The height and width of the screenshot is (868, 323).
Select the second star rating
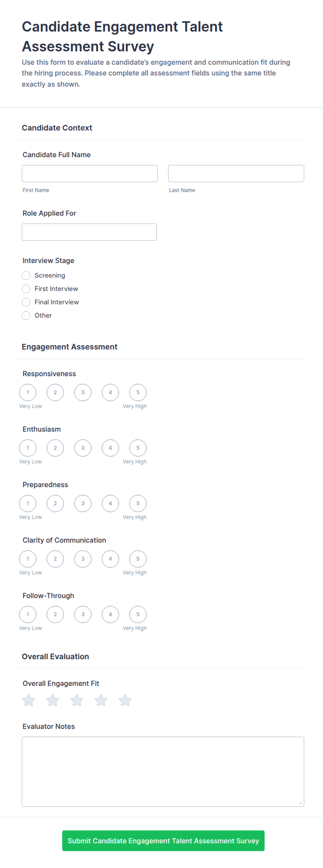pos(53,700)
